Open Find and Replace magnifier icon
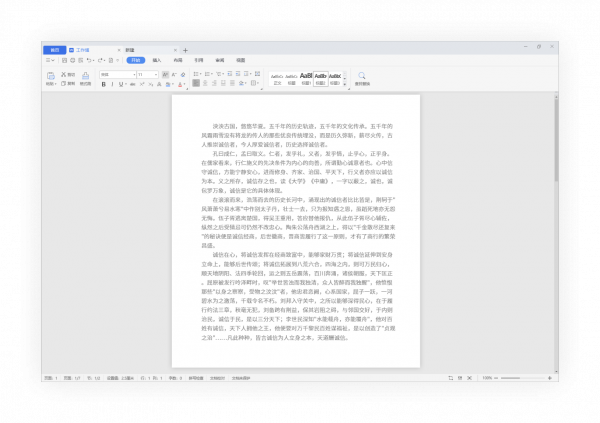 click(x=362, y=75)
